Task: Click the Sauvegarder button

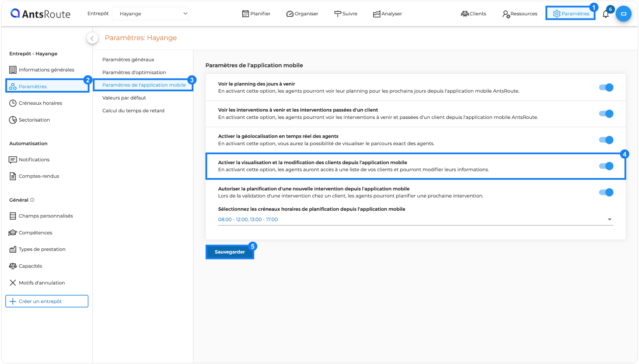Action: click(x=229, y=252)
